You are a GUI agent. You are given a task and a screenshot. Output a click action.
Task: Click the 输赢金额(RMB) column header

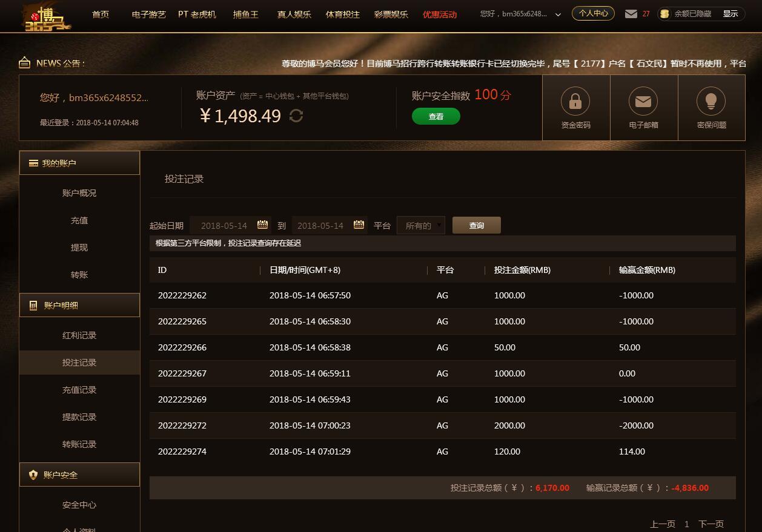pyautogui.click(x=647, y=270)
